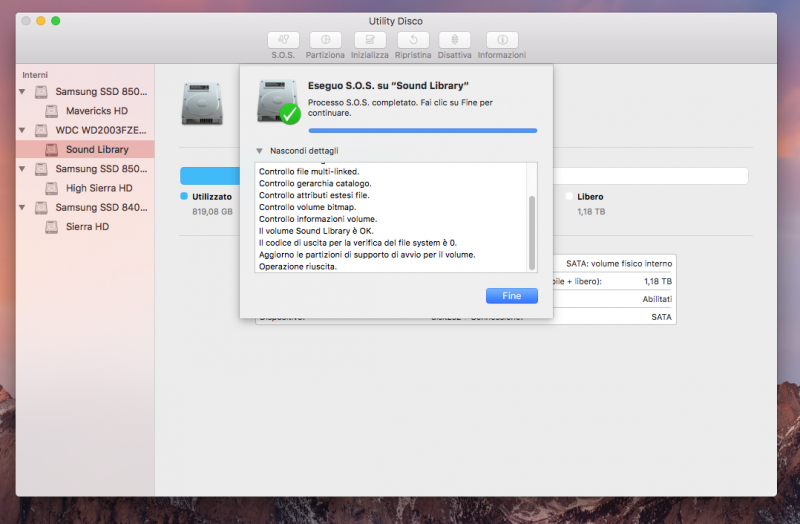Click the green zoom window button

56,21
